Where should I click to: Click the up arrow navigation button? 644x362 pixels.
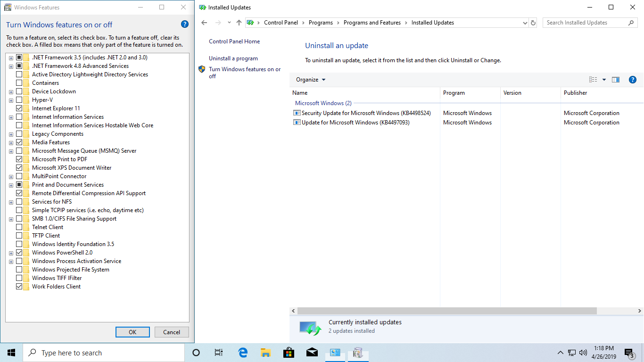pyautogui.click(x=239, y=23)
